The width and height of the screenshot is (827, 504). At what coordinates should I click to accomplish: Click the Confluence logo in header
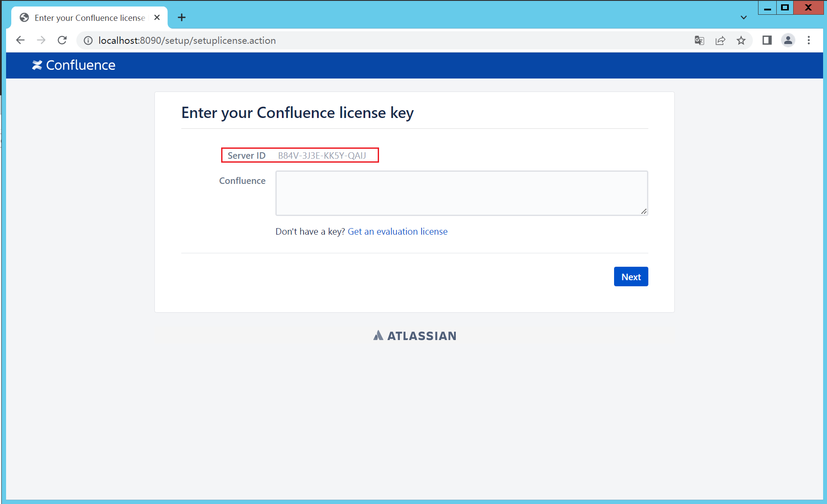click(x=74, y=65)
